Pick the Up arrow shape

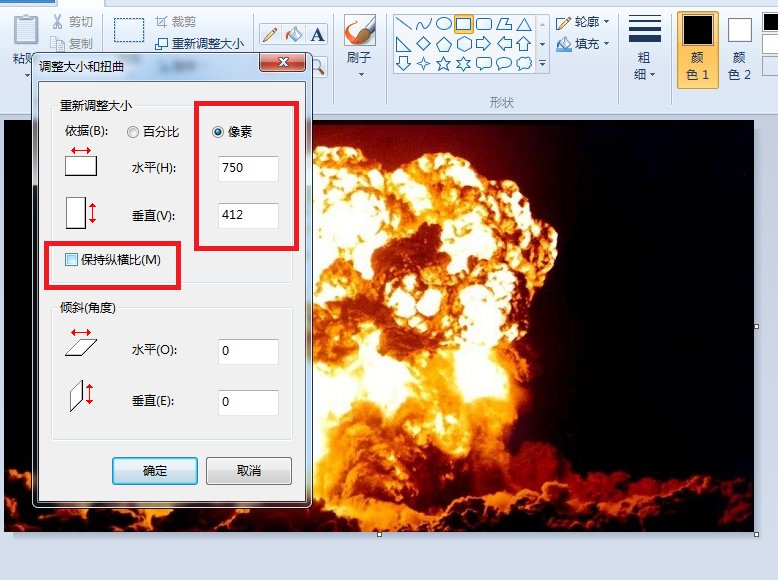click(x=524, y=44)
